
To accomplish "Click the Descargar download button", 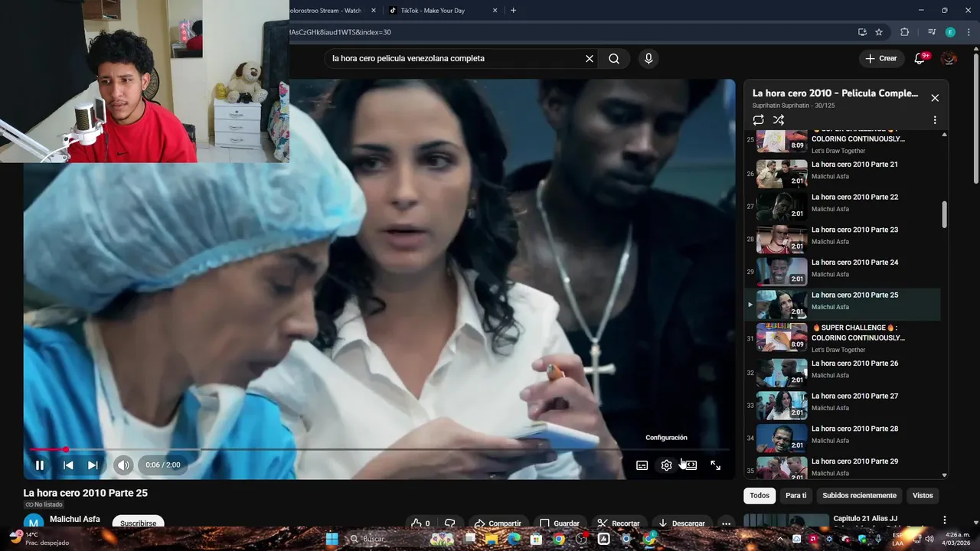I will (681, 523).
